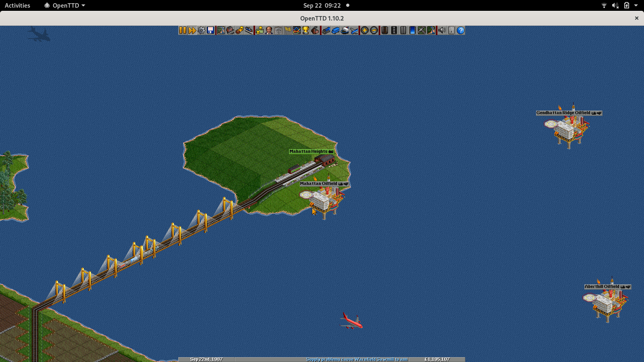Open railway construction toolbar

(384, 31)
